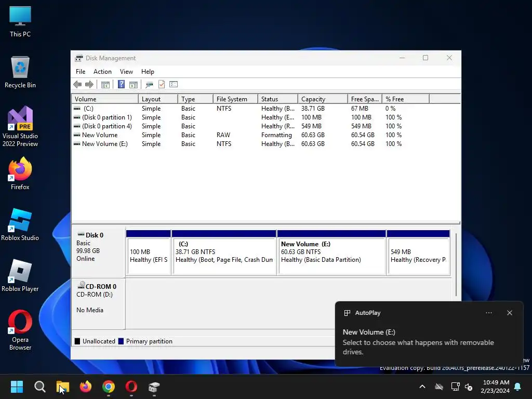Select New Volume (E:) partition block
This screenshot has width=532, height=399.
[x=331, y=252]
